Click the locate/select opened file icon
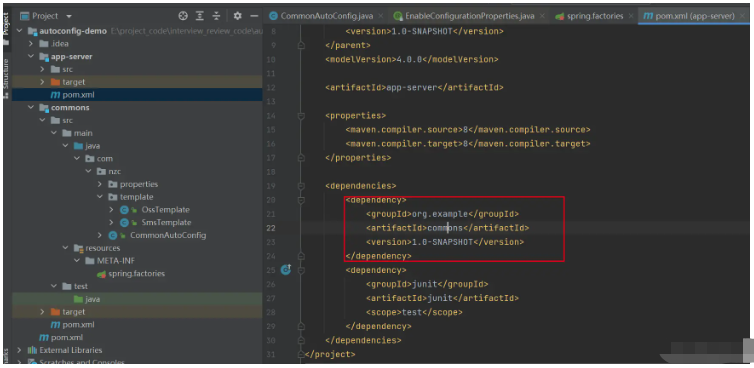754x368 pixels. coord(183,16)
